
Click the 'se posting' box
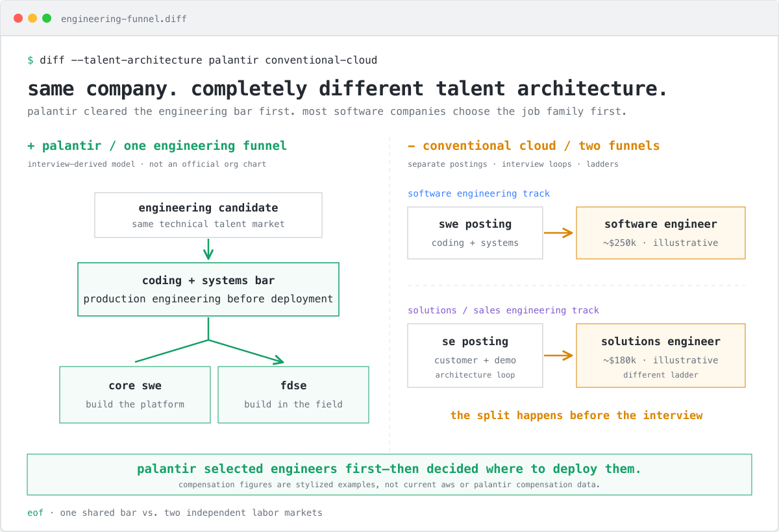click(475, 356)
